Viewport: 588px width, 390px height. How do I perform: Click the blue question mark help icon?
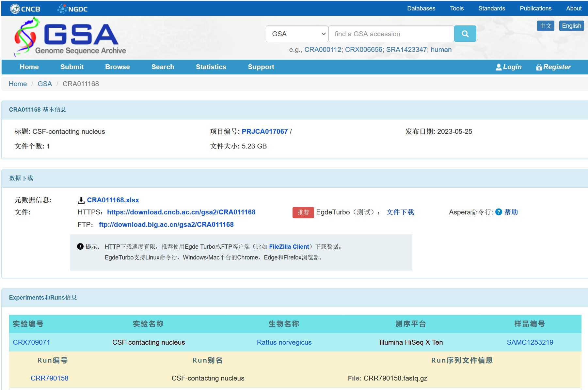(499, 212)
